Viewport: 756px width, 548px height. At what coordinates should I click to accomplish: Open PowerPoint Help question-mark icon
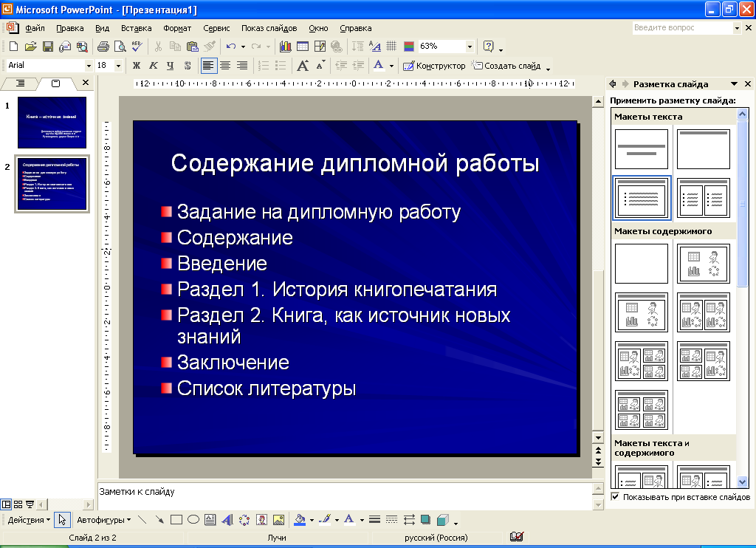(489, 47)
